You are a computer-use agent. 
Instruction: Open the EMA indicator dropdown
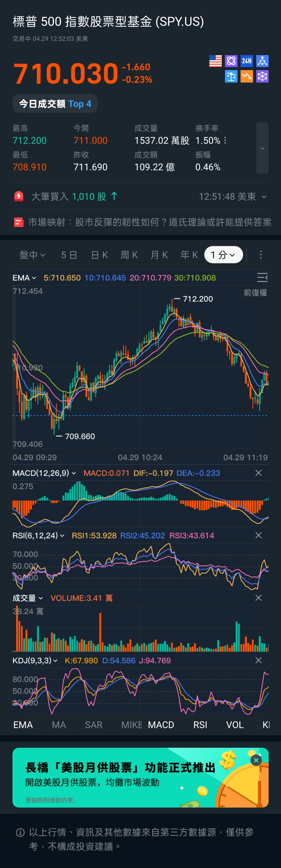pos(24,278)
